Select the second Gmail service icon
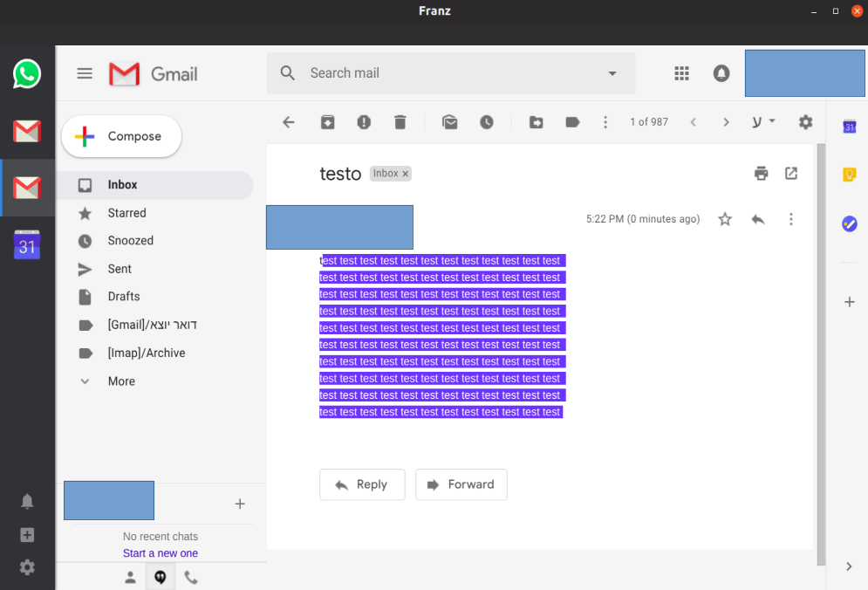The image size is (868, 590). [x=26, y=188]
